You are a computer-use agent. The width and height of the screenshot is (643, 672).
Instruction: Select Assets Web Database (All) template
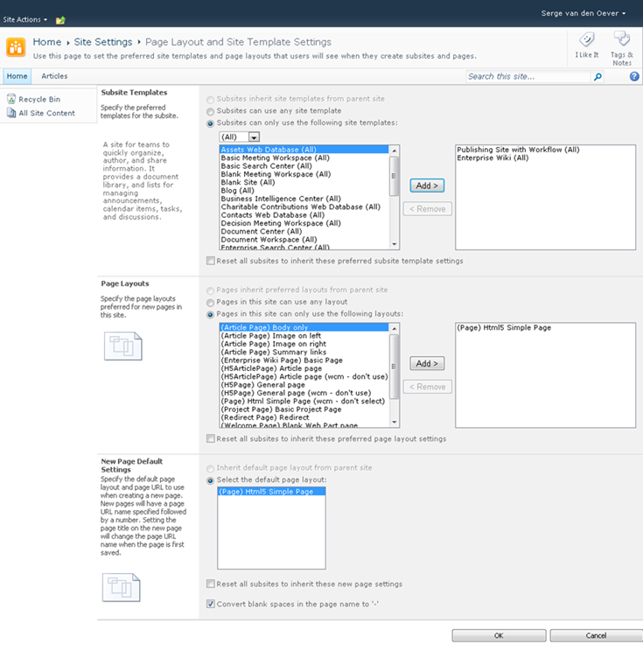(304, 150)
